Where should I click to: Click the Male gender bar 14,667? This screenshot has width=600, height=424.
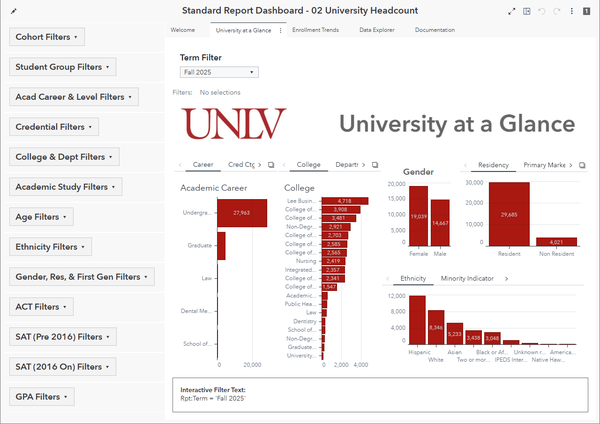(440, 223)
